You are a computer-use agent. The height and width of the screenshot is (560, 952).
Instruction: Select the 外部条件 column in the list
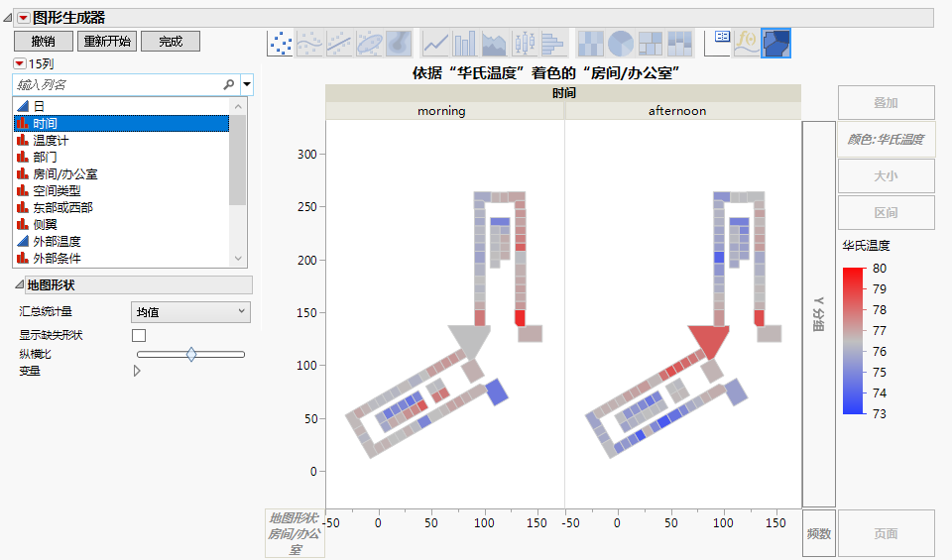tap(121, 259)
